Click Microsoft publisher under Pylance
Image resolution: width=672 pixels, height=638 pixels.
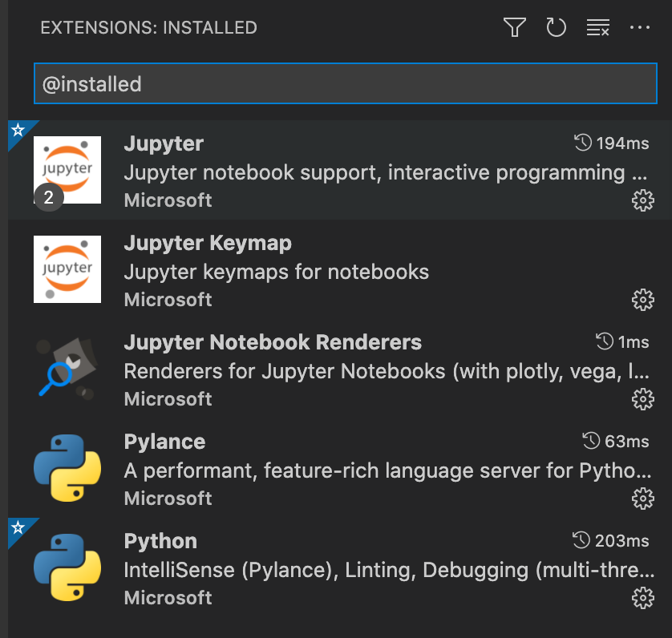168,499
